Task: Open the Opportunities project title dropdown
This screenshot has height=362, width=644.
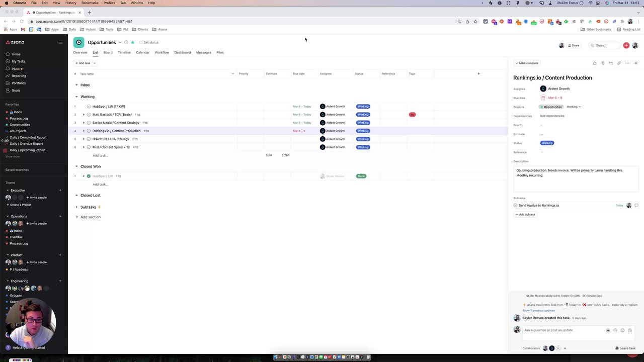Action: (120, 42)
